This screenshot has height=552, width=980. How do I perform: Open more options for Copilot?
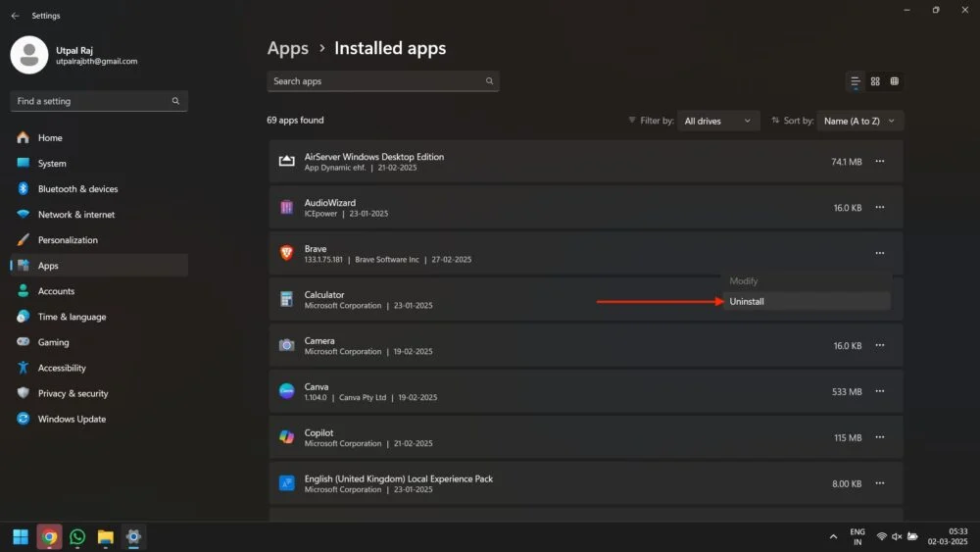pos(879,437)
